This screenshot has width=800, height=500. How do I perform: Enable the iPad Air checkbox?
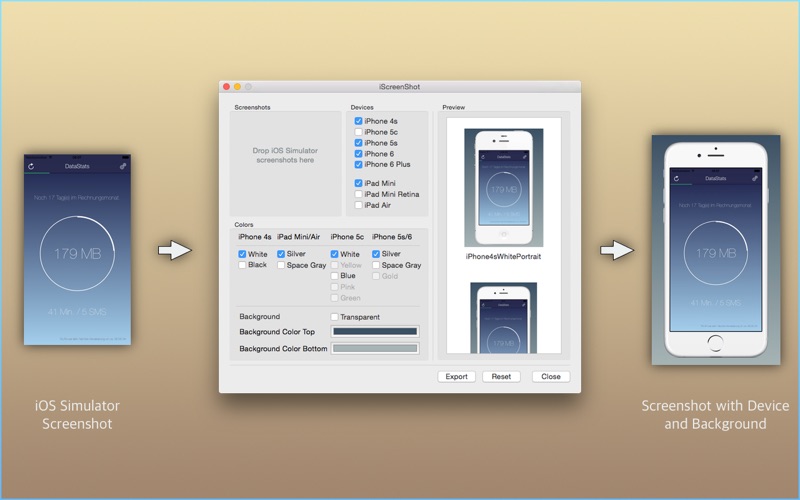click(358, 205)
